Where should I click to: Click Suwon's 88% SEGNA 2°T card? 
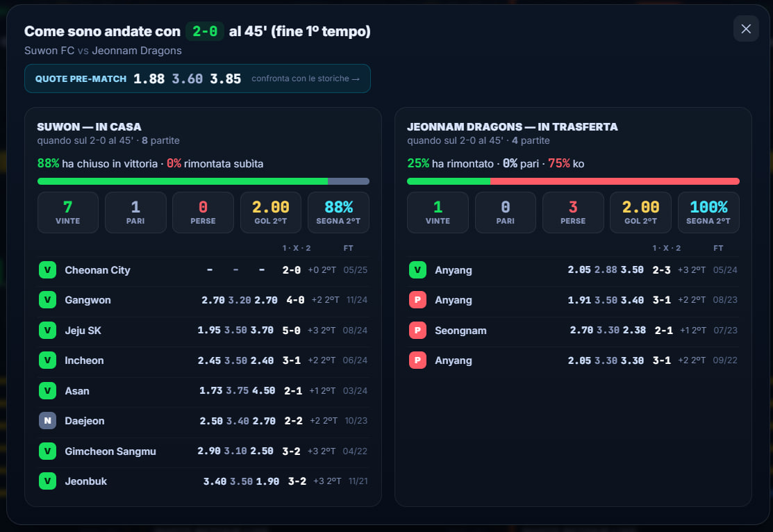pyautogui.click(x=338, y=213)
